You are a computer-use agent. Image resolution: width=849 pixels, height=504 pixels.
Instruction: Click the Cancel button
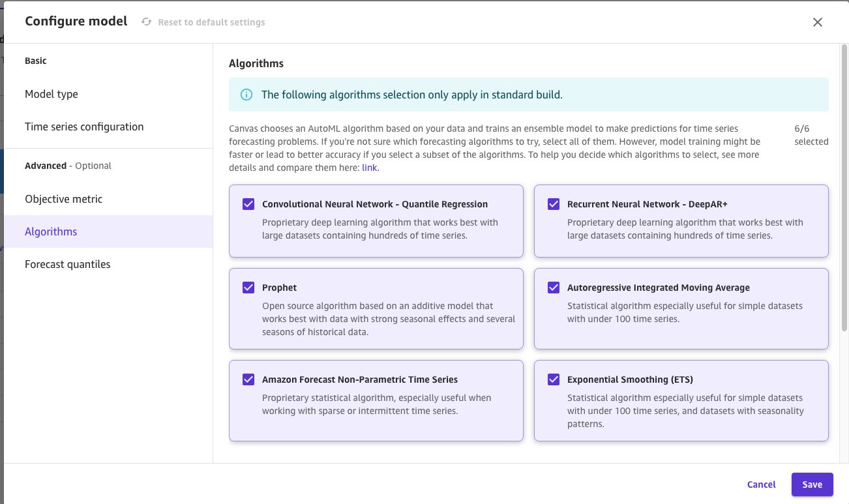click(x=762, y=484)
